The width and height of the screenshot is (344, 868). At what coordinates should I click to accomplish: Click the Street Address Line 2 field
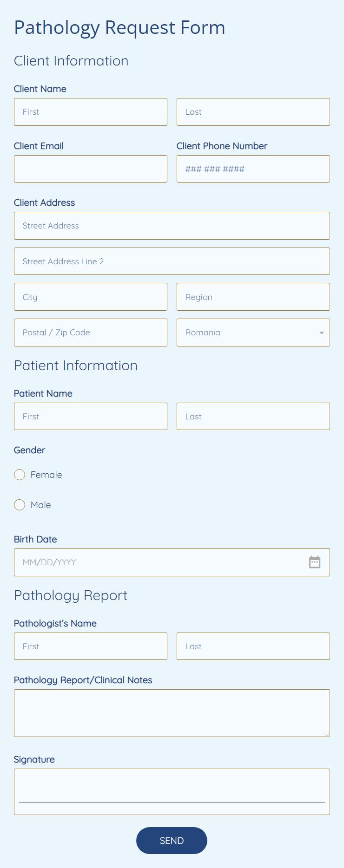pyautogui.click(x=172, y=261)
